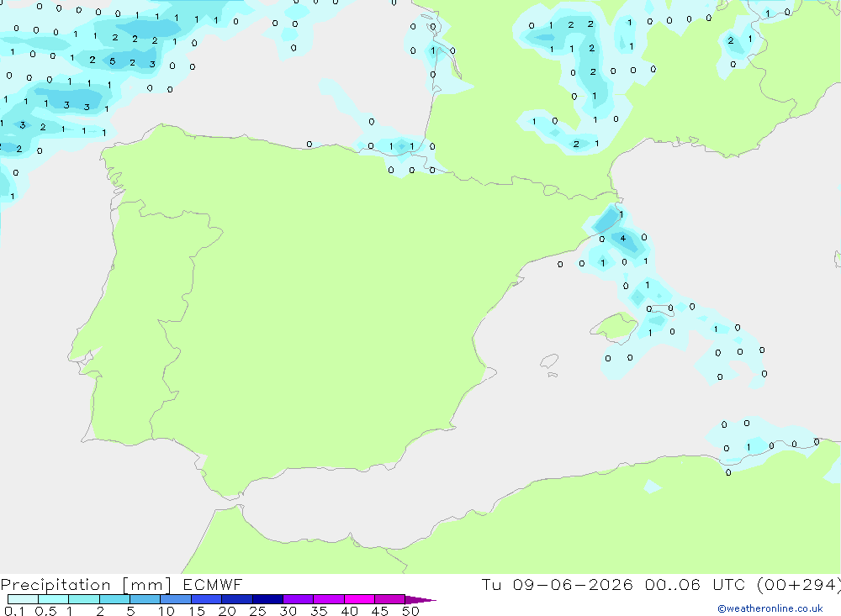Select the '10' legend label

click(167, 611)
